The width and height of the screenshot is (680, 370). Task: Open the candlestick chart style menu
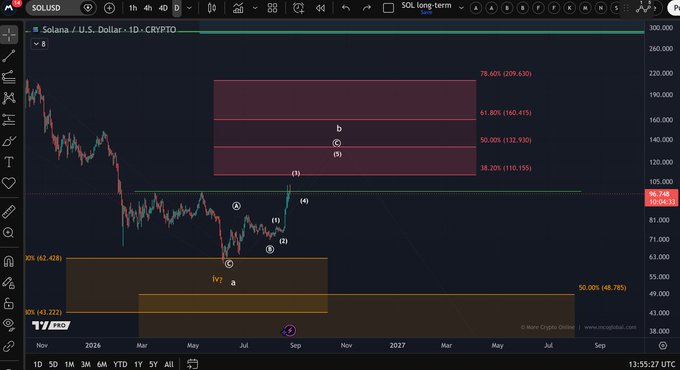(x=212, y=8)
